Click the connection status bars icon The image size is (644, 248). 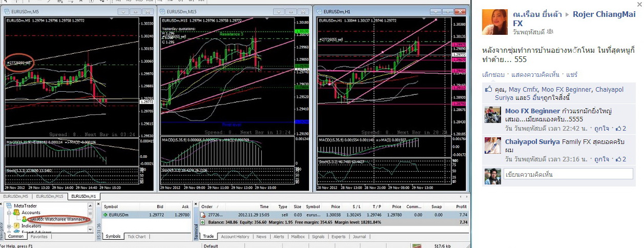[417, 246]
